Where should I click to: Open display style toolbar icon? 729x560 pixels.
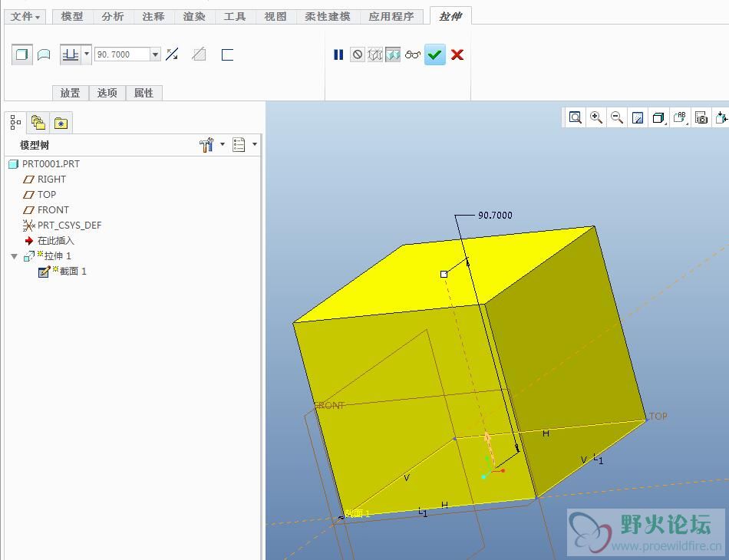tap(658, 118)
